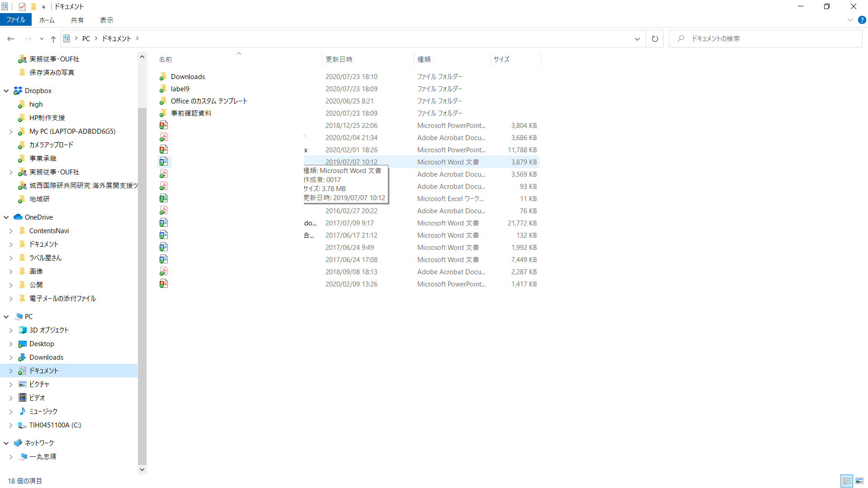Toggle the Dropbox tree item open

[7, 90]
